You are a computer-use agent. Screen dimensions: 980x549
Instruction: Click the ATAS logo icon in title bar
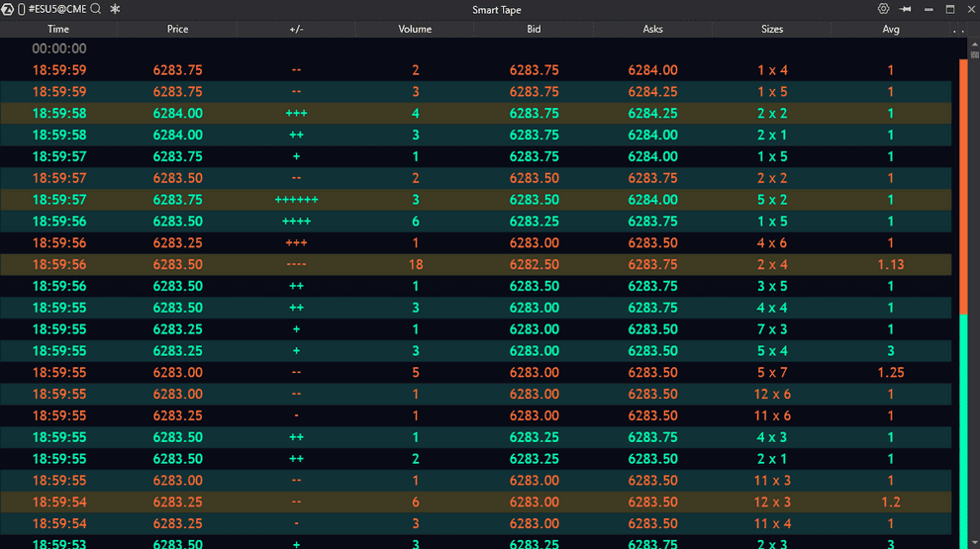[x=8, y=9]
